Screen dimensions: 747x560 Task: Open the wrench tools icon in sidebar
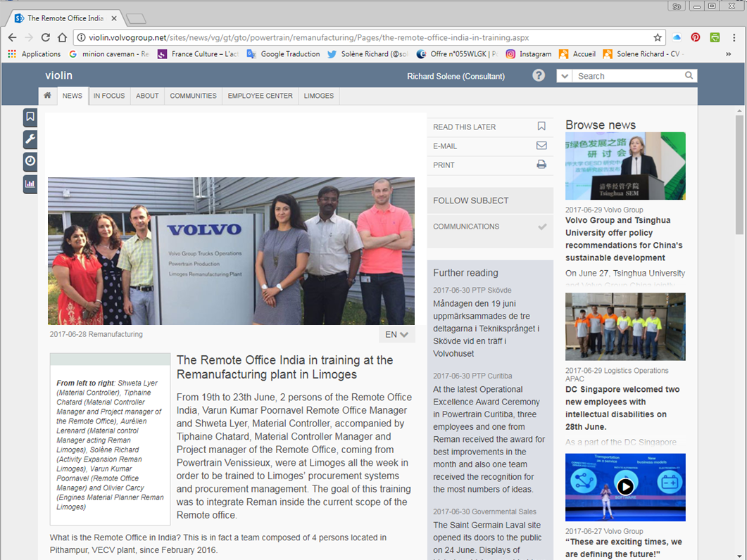30,139
